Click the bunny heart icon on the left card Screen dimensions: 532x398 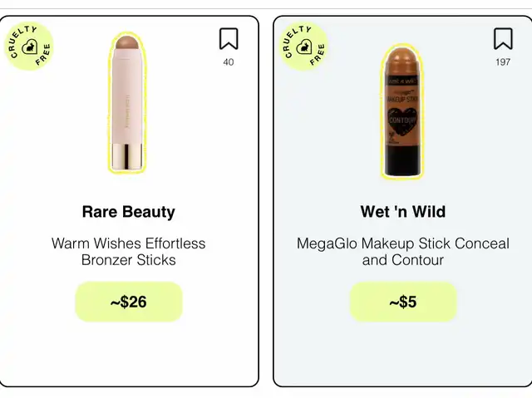point(30,47)
